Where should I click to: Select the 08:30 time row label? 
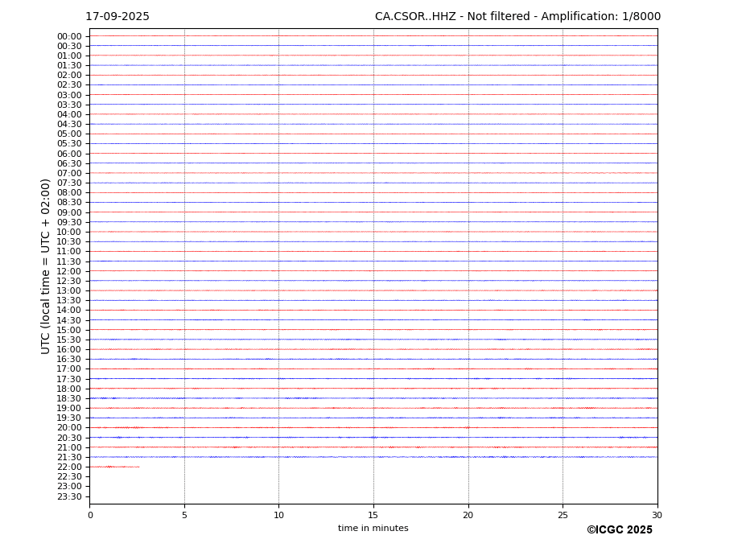click(69, 203)
